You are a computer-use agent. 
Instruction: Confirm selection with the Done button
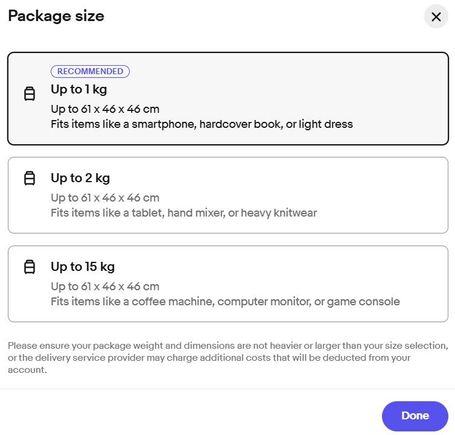(x=415, y=416)
